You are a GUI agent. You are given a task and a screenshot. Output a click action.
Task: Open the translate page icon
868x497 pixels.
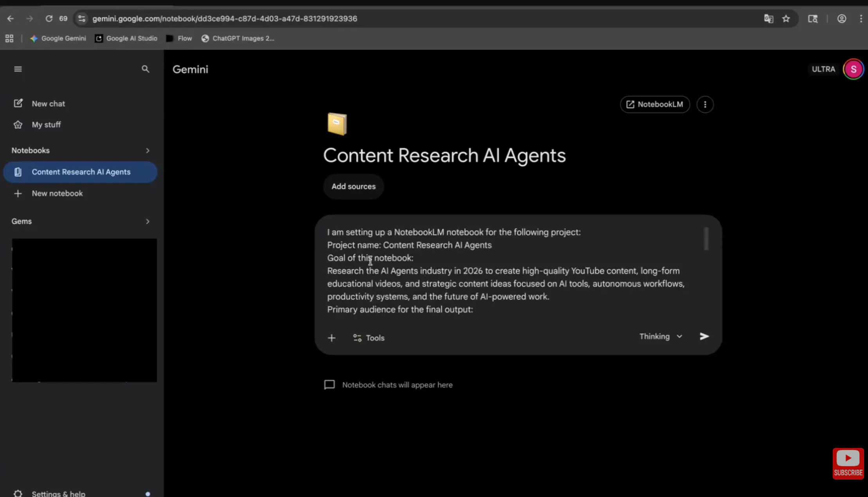pyautogui.click(x=769, y=18)
